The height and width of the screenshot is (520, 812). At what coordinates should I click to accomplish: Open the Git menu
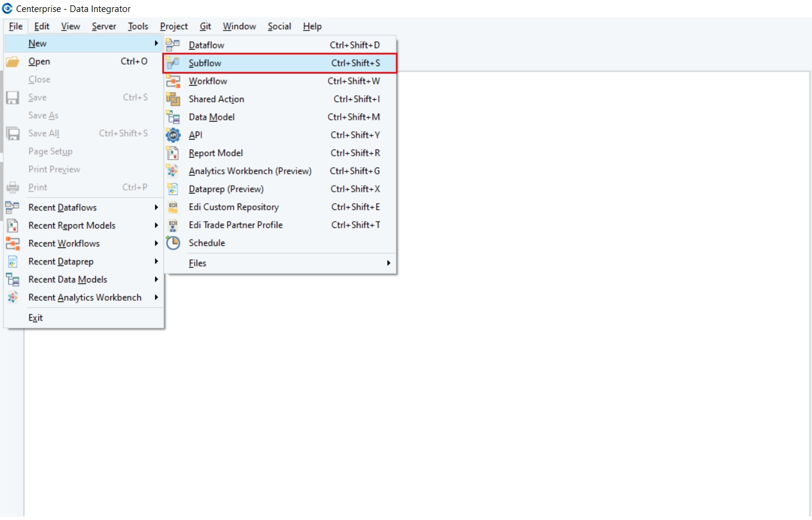205,26
